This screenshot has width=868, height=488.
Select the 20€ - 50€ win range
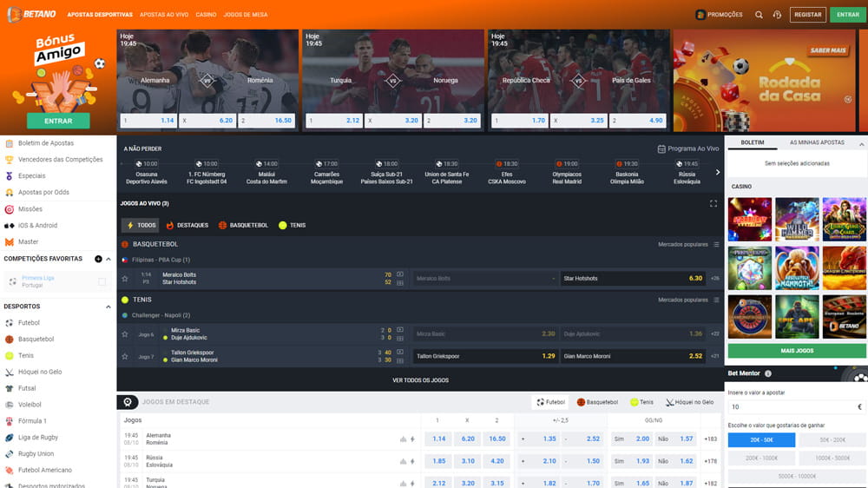click(762, 440)
